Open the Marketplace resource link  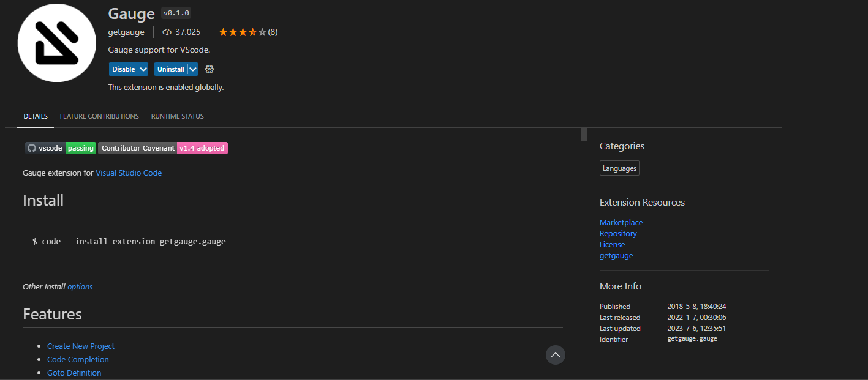[x=621, y=222]
